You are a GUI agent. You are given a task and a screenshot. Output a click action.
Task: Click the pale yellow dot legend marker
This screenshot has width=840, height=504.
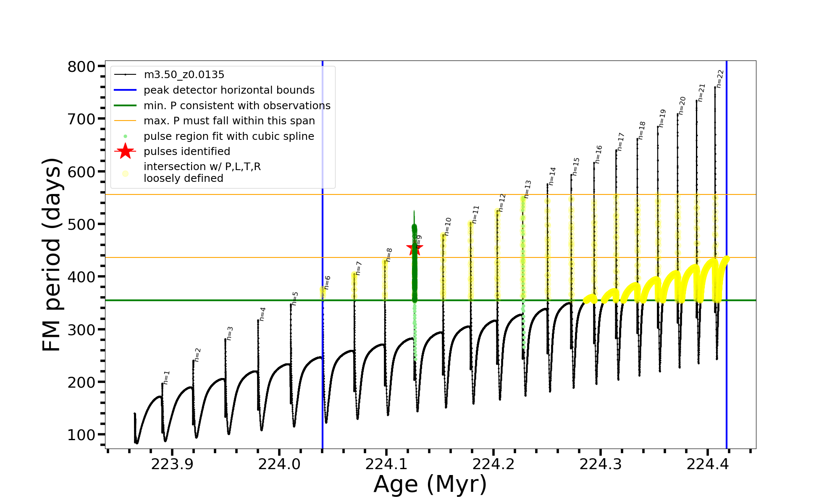click(125, 173)
